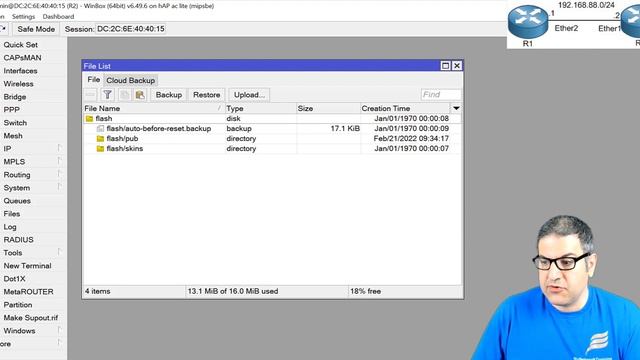This screenshot has width=640, height=360.
Task: Expand the System submenu
Action: tap(60, 187)
